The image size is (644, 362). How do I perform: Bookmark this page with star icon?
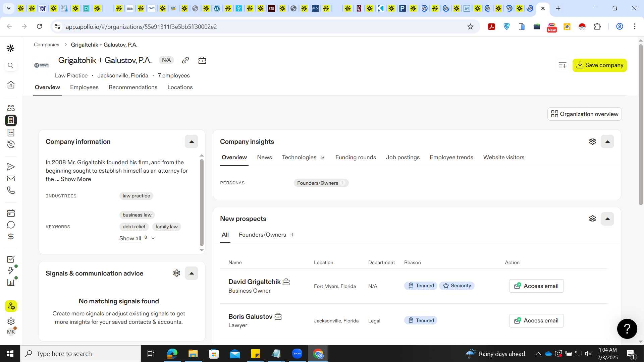(x=470, y=26)
